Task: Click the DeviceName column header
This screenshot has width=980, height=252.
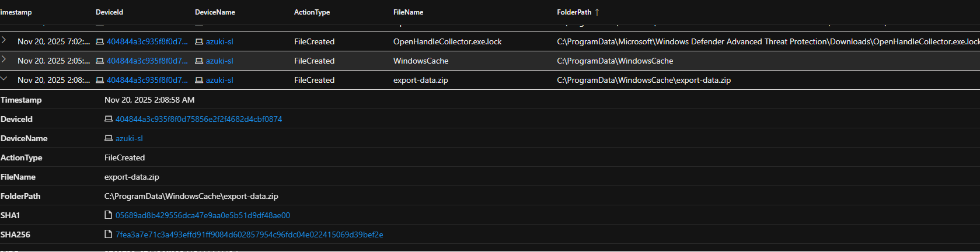Action: pos(215,12)
